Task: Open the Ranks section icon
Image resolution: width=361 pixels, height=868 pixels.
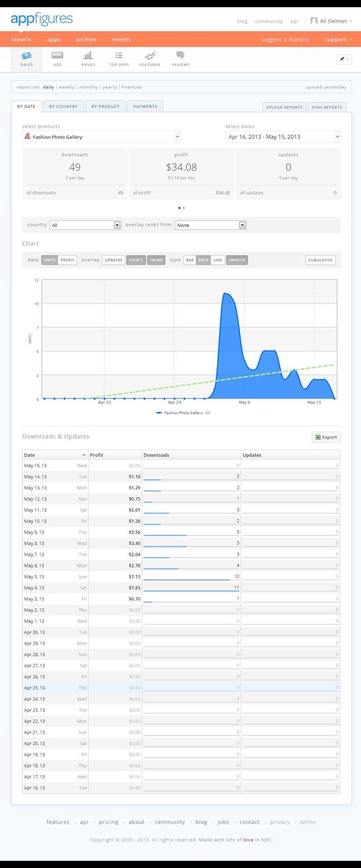Action: click(x=88, y=58)
